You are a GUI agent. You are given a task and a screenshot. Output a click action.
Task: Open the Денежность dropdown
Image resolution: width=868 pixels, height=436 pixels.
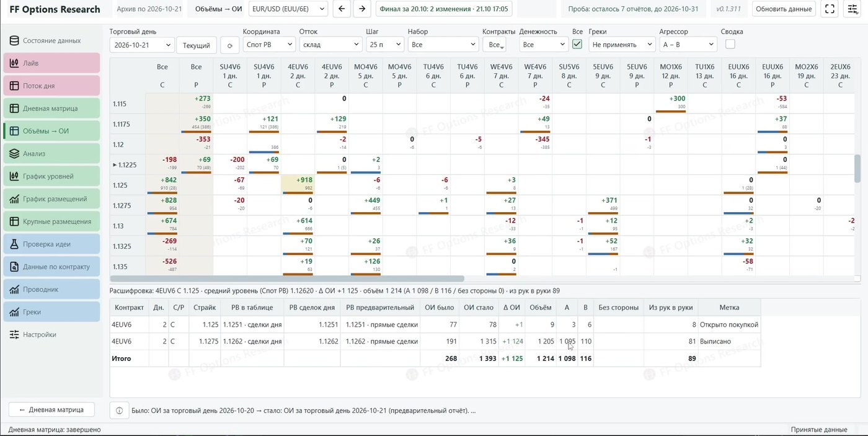click(544, 45)
